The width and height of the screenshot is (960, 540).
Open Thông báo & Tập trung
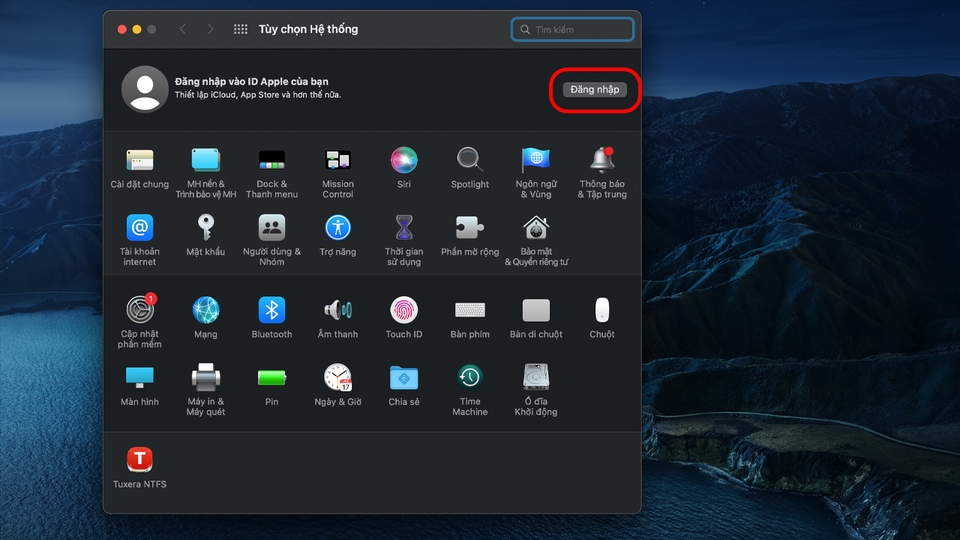pos(602,161)
